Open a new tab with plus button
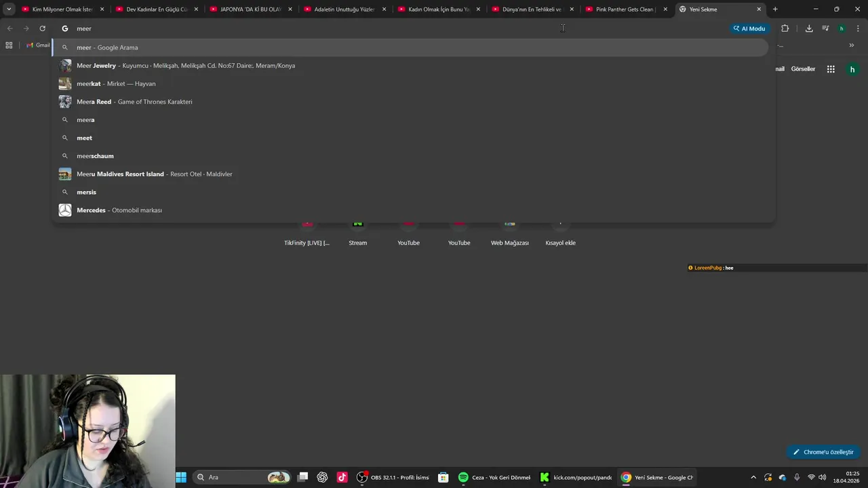Viewport: 868px width, 488px height. pyautogui.click(x=775, y=9)
